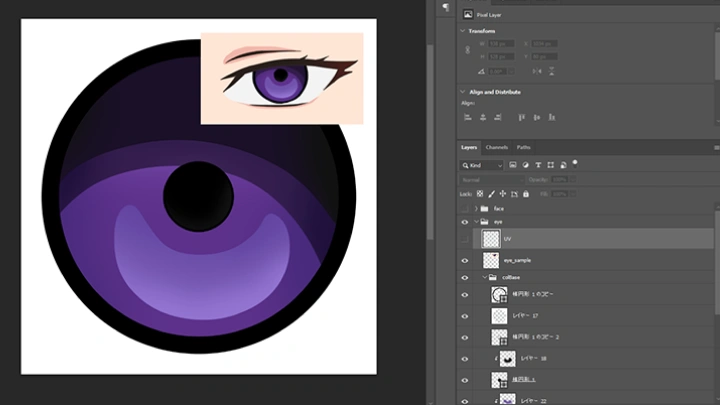Filter layers by type (T) icon

pyautogui.click(x=539, y=165)
